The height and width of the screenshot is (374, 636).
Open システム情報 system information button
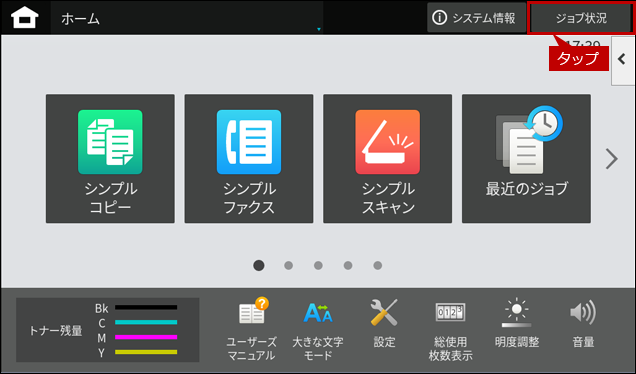pos(476,18)
